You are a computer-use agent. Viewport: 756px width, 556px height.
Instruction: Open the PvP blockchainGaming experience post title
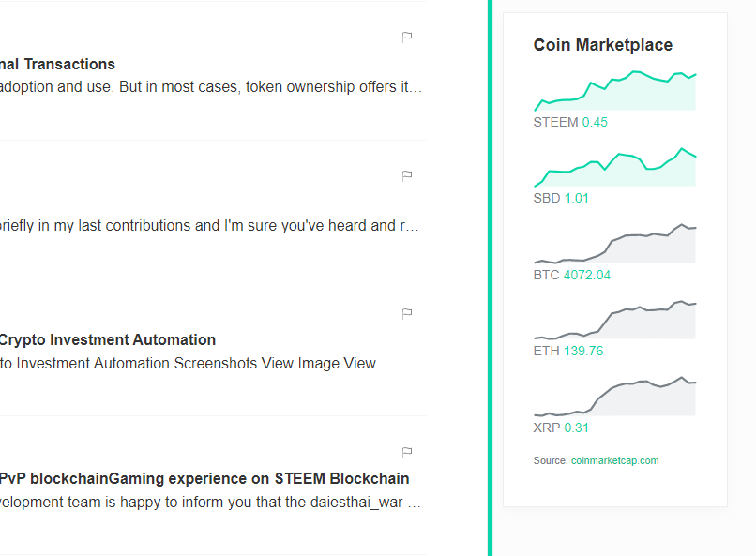[x=204, y=478]
